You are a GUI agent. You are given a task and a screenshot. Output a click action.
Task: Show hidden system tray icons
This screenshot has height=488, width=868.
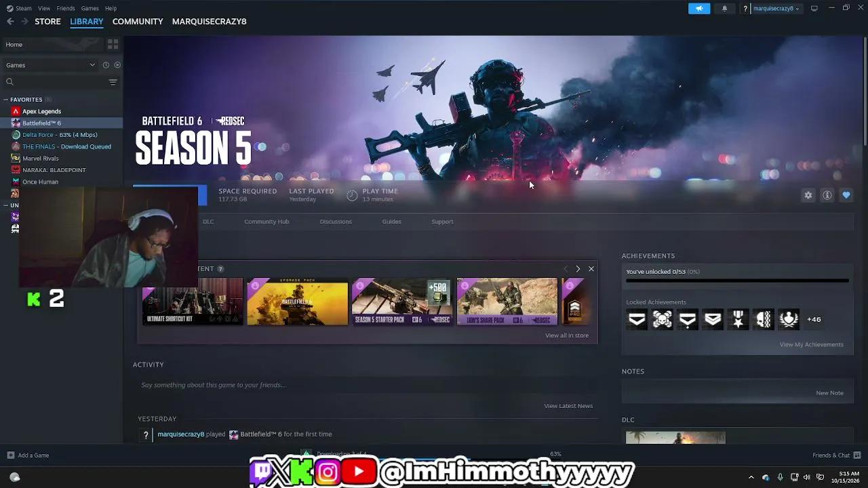point(751,477)
